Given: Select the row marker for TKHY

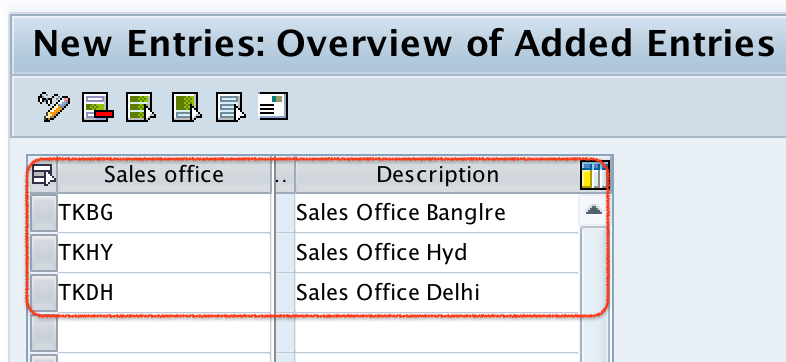Looking at the screenshot, I should 44,252.
